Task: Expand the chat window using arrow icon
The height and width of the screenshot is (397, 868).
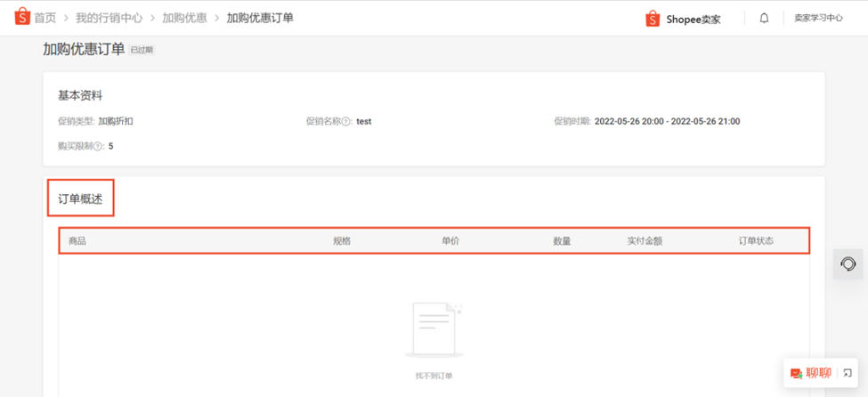Action: pos(848,373)
